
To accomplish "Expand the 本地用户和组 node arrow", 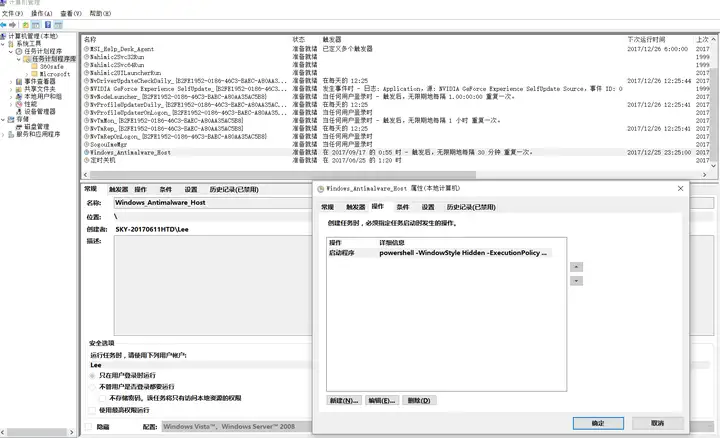I will pos(11,96).
